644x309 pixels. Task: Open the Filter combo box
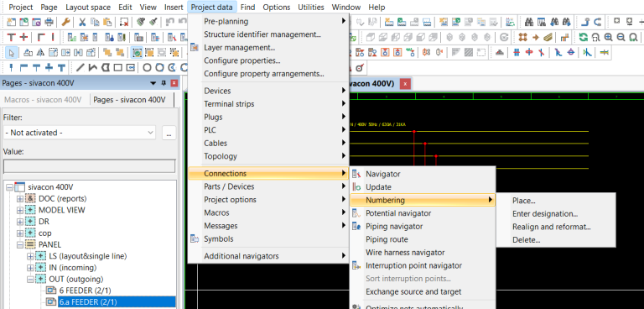[80, 133]
